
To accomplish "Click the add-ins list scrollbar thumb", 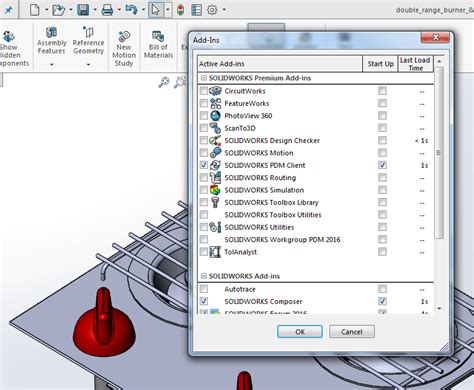I will [x=439, y=153].
